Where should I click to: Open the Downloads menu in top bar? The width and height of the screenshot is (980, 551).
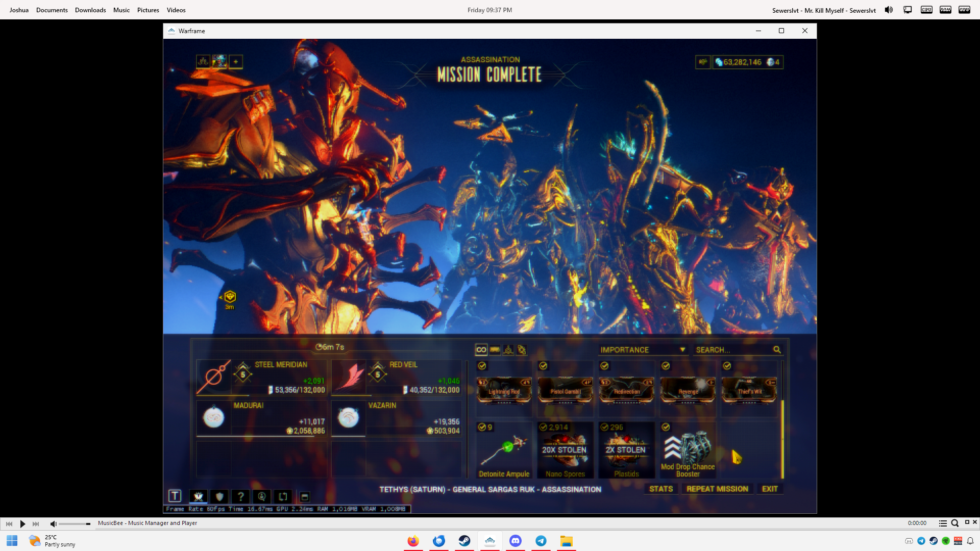(x=90, y=10)
